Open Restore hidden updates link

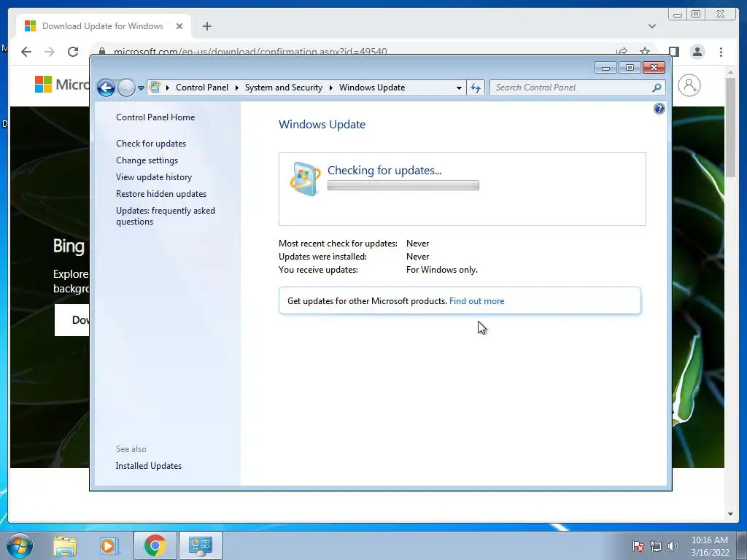coord(161,194)
